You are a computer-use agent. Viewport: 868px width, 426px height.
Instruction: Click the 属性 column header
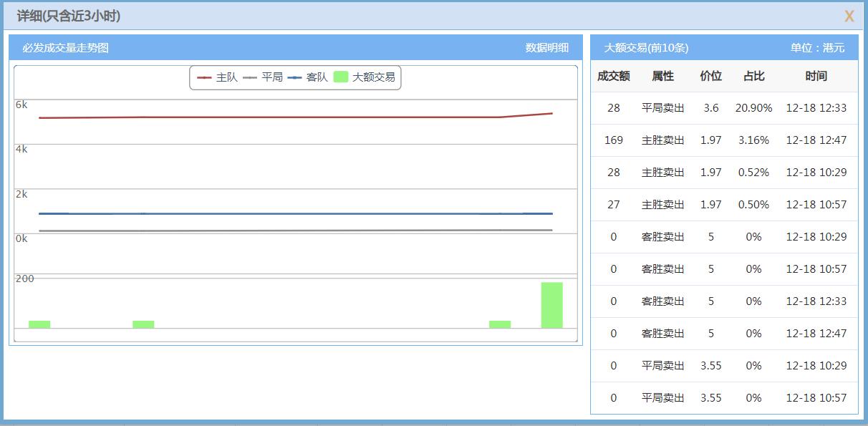point(662,76)
